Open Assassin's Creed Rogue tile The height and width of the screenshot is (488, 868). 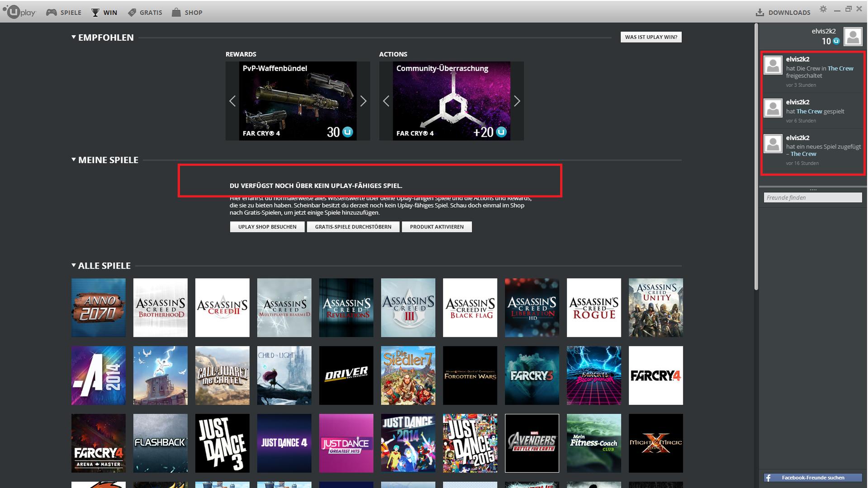pos(594,308)
